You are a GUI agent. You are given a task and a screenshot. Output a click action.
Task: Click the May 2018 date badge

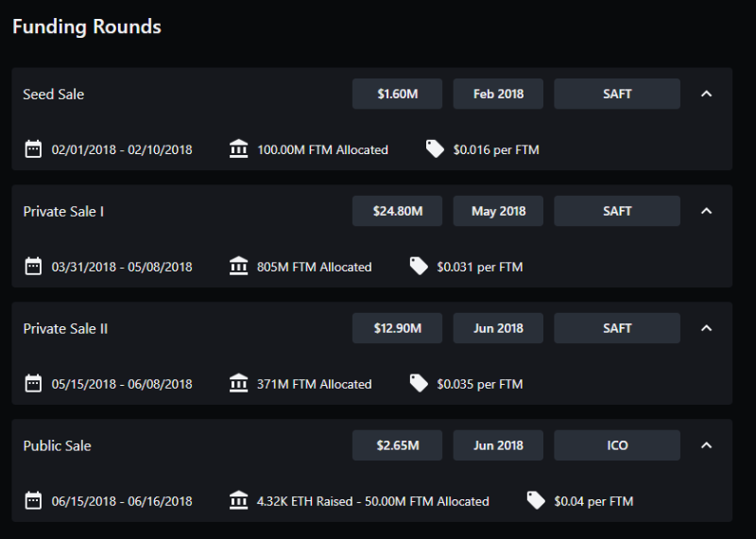pyautogui.click(x=498, y=211)
